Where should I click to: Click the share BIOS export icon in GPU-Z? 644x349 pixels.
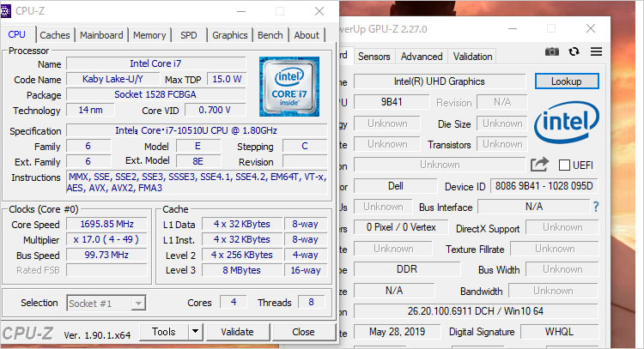[539, 165]
